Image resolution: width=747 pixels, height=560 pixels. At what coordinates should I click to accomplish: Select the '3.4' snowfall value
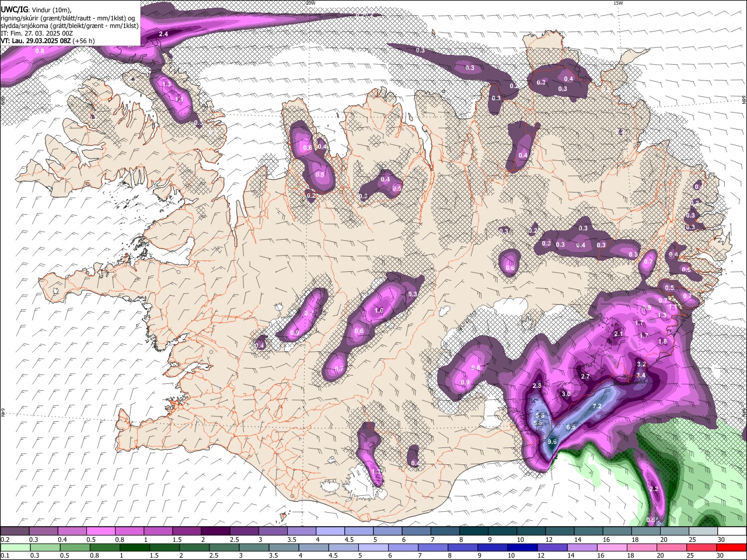pos(641,375)
